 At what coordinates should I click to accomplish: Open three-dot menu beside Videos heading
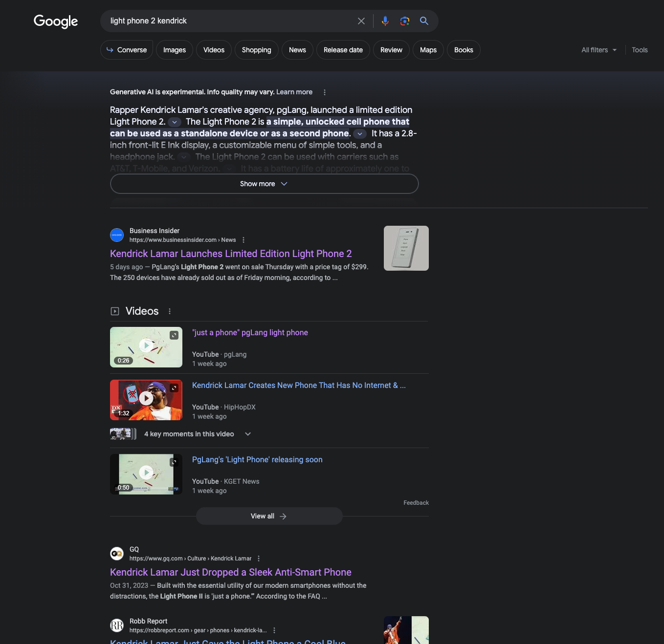(x=170, y=311)
